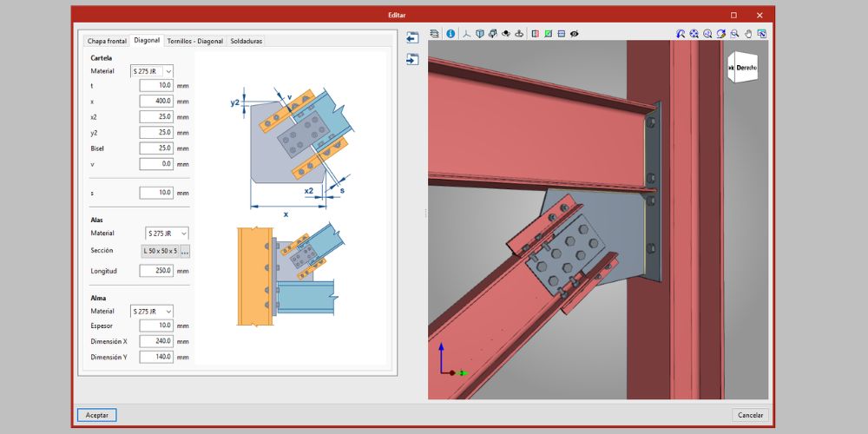Click the Aceptar button
This screenshot has width=868, height=434.
(x=96, y=415)
